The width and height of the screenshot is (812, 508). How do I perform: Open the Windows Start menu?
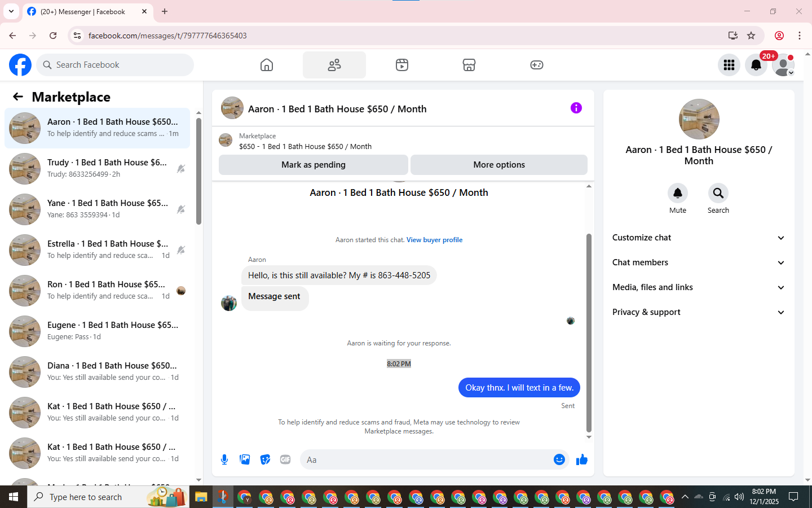[x=14, y=497]
